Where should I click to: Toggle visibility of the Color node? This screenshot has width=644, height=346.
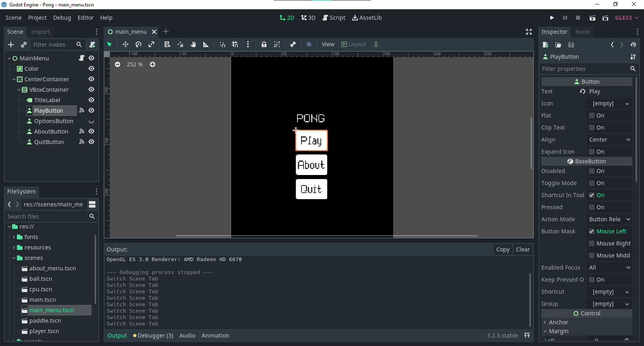pos(91,69)
